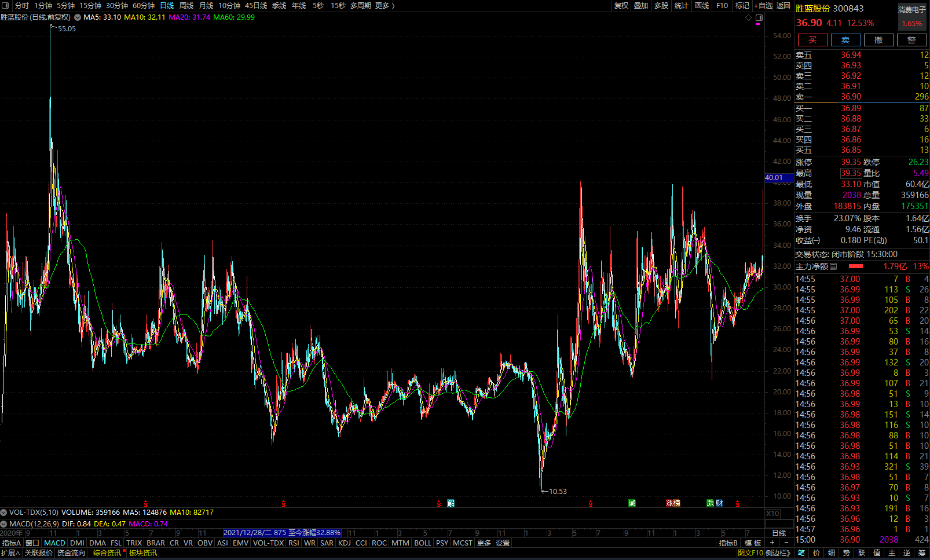This screenshot has width=930, height=560.
Task: Open the 画线 drawing tool
Action: coord(702,5)
